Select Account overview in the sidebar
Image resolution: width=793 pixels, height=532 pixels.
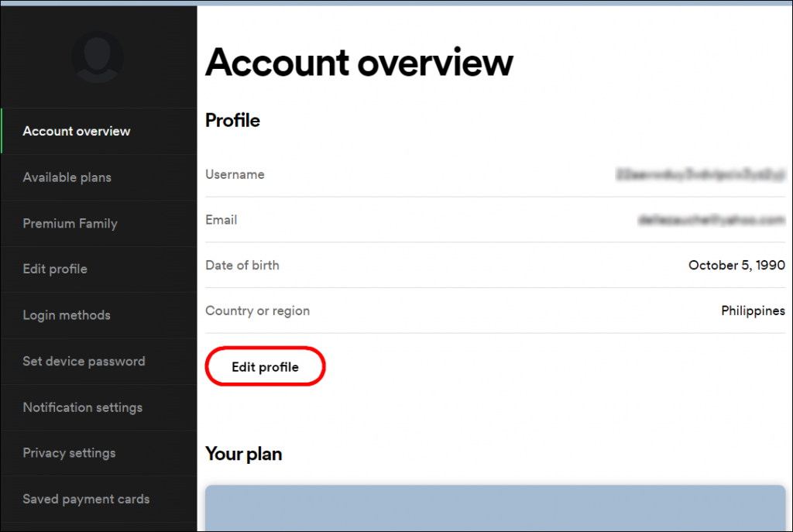pos(76,131)
